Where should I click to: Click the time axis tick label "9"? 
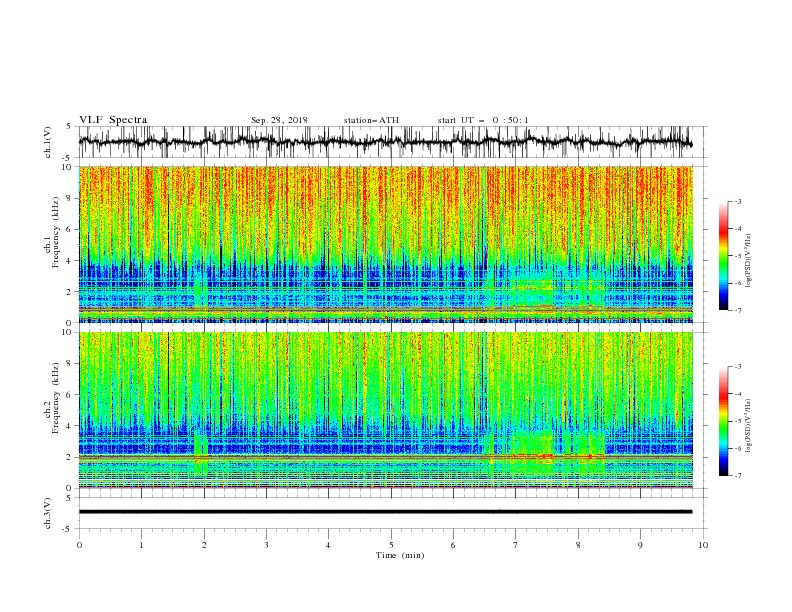[x=640, y=545]
